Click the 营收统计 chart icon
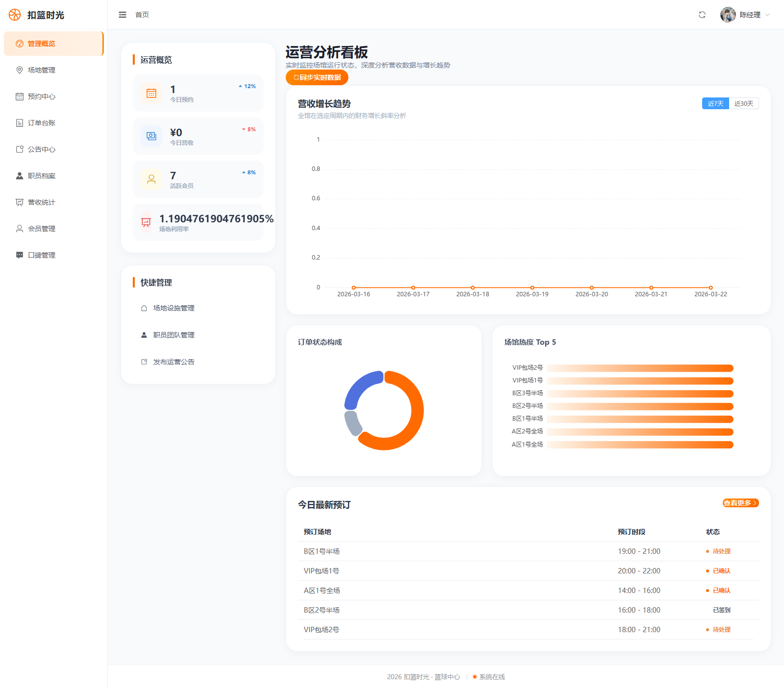The width and height of the screenshot is (784, 688). coord(20,202)
